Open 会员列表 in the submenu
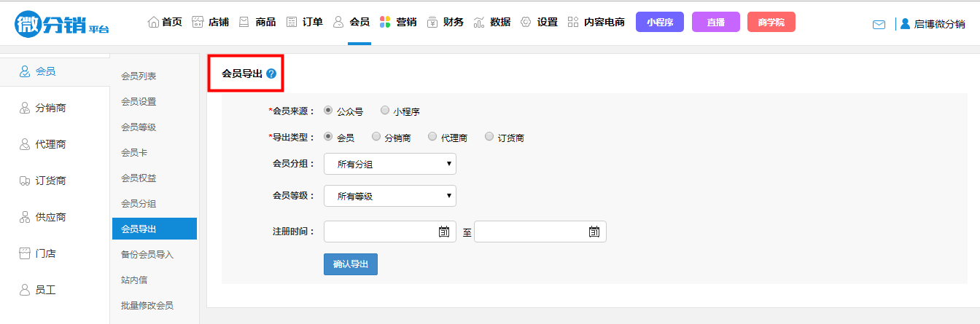 [x=139, y=76]
